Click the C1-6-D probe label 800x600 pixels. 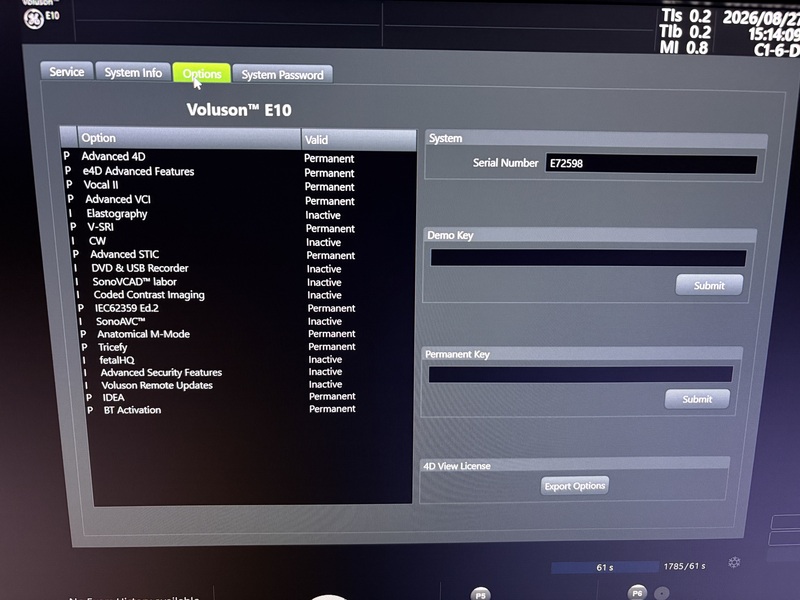(x=777, y=50)
